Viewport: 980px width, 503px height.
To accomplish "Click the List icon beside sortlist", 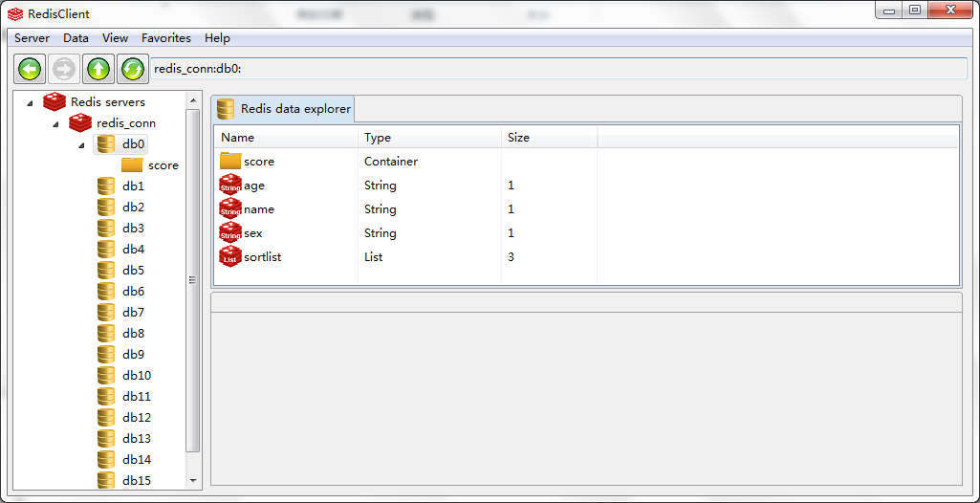I will [230, 256].
